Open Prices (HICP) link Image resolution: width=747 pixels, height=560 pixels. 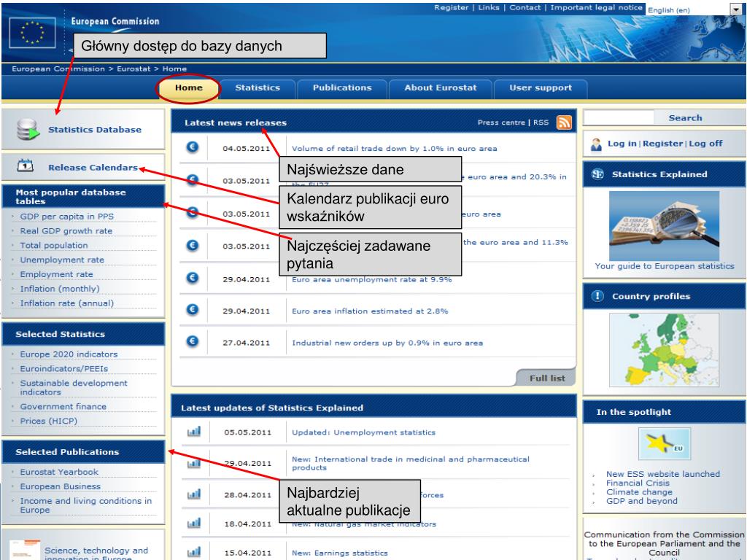pyautogui.click(x=49, y=421)
